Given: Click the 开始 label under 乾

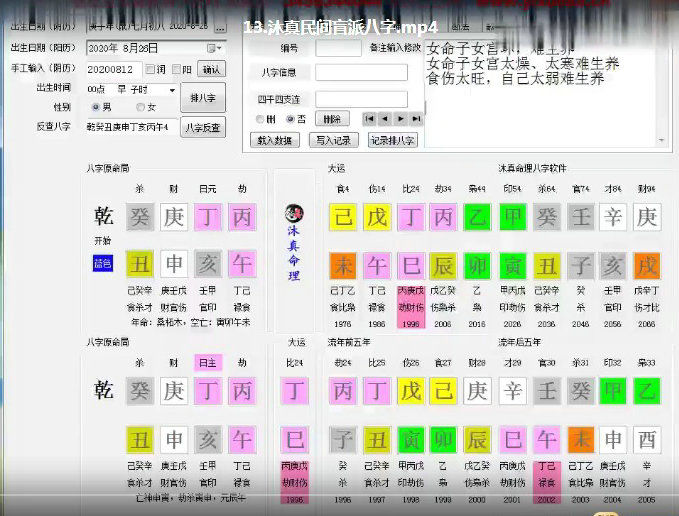Looking at the screenshot, I should coord(103,240).
